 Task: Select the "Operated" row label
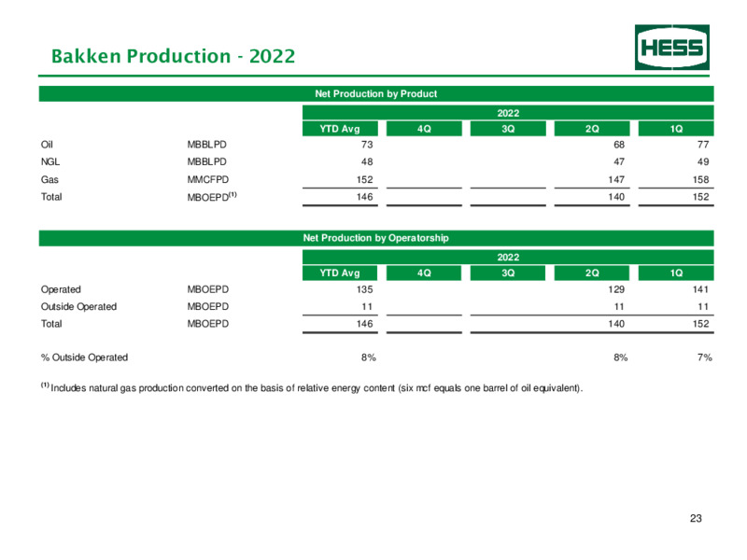[61, 289]
